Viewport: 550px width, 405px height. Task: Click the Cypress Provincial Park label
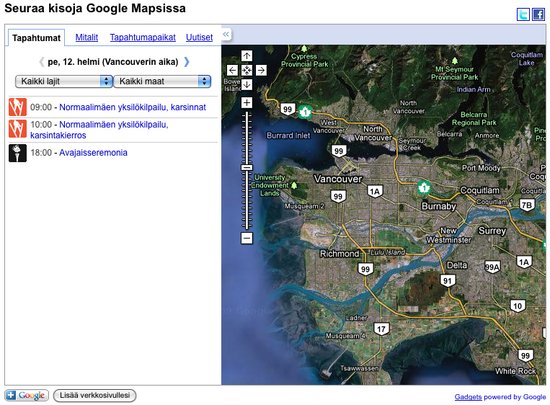(304, 60)
